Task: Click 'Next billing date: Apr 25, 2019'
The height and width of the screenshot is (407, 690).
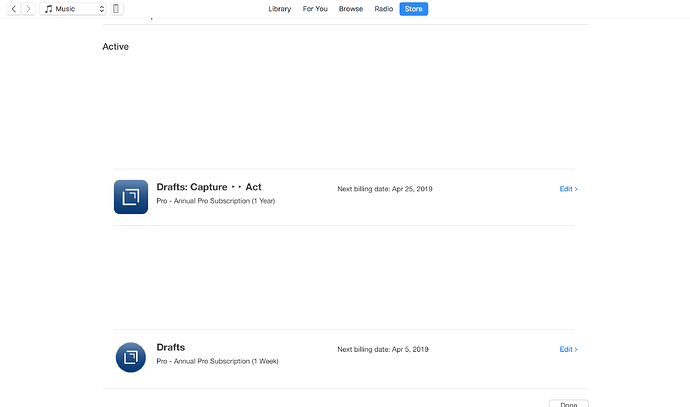Action: (385, 189)
